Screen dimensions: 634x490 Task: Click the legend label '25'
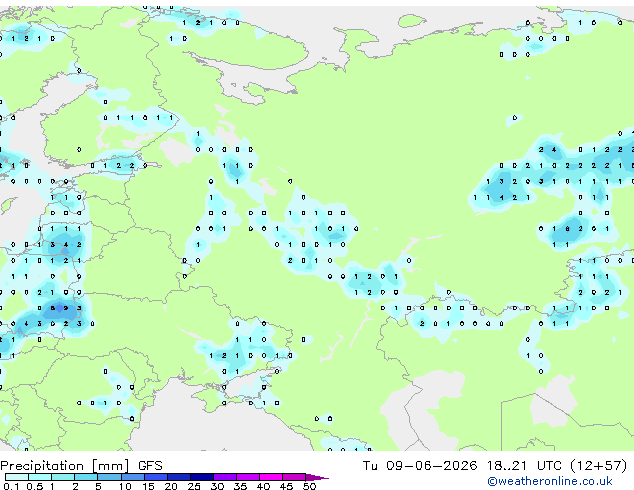pos(194,486)
